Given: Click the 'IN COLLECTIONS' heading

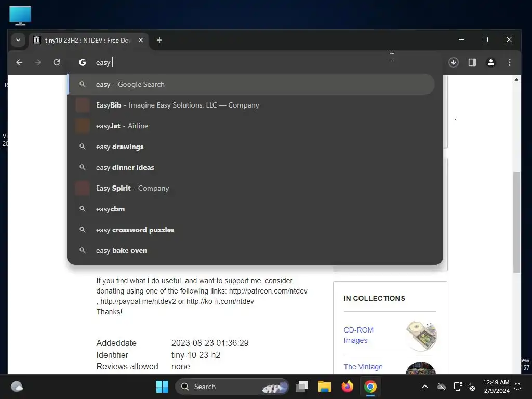Looking at the screenshot, I should 374,298.
